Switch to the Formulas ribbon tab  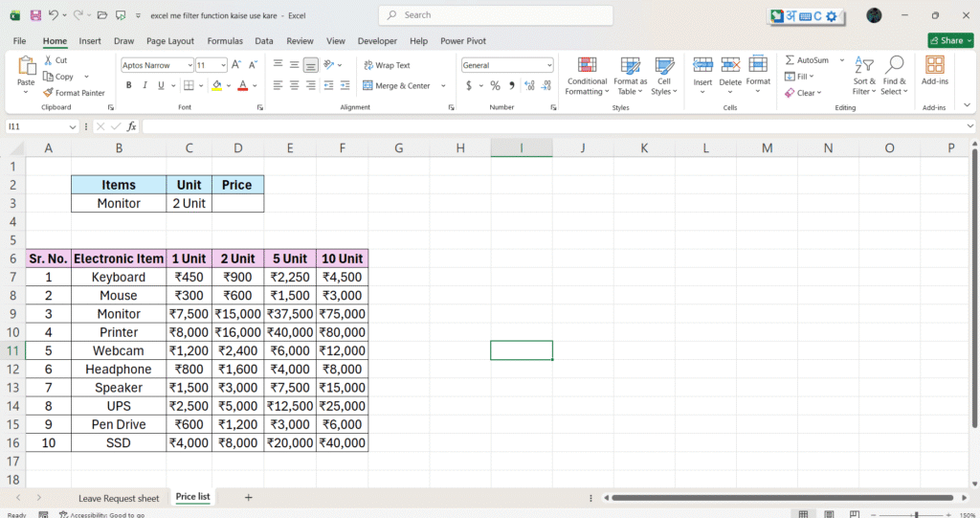point(225,40)
